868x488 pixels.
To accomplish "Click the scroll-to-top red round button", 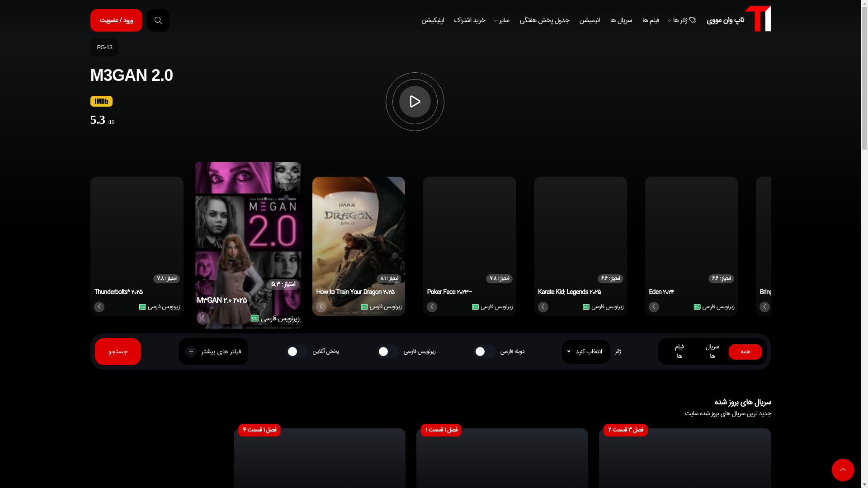I will tap(843, 470).
